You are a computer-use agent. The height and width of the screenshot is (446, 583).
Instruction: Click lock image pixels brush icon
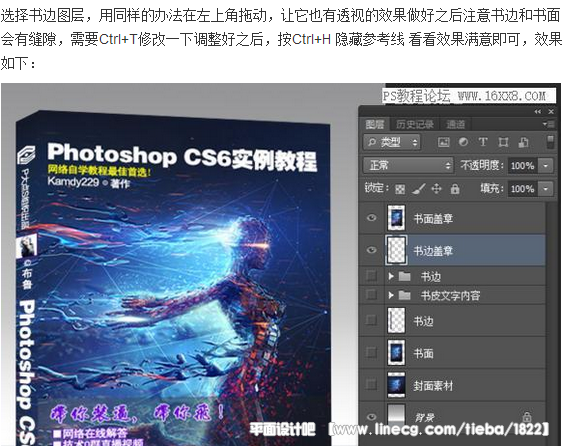pos(419,189)
